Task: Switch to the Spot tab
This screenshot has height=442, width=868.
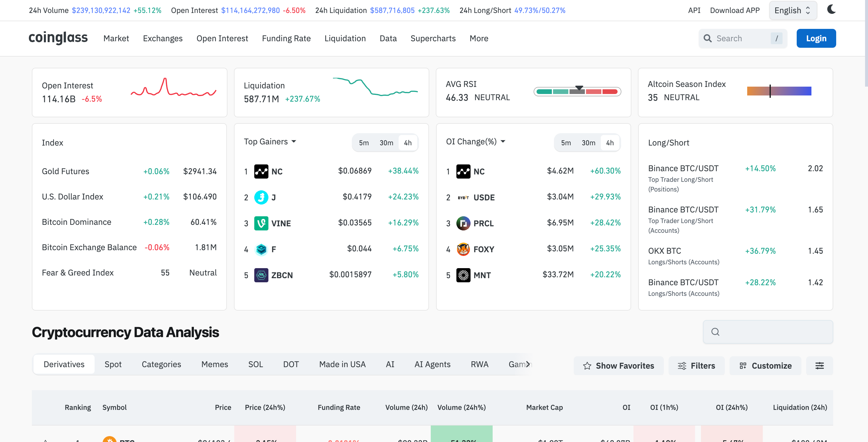Action: coord(113,365)
